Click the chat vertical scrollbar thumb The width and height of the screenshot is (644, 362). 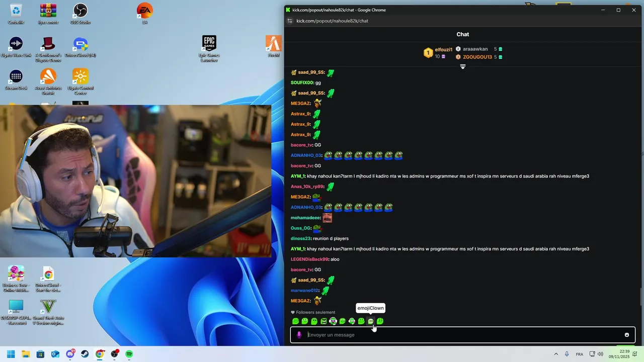tap(641, 297)
